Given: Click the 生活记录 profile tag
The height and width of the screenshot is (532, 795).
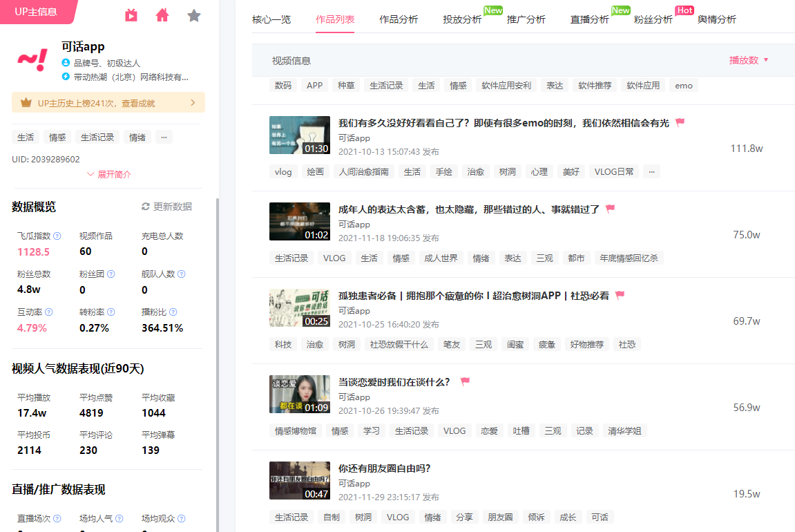Looking at the screenshot, I should (97, 137).
